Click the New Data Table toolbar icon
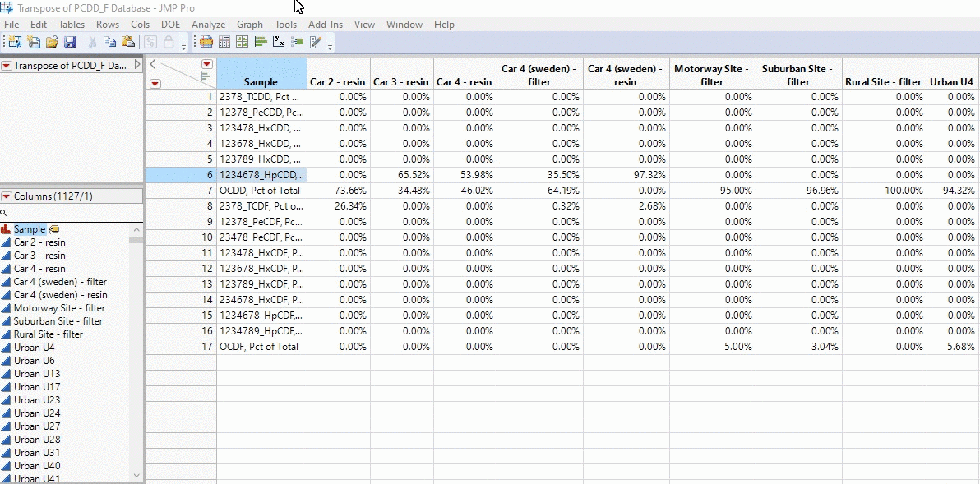The width and height of the screenshot is (980, 484). point(15,42)
